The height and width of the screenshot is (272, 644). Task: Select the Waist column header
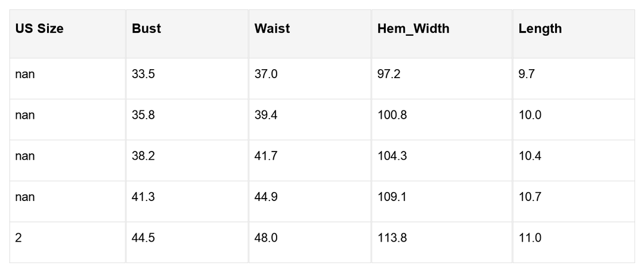click(x=272, y=29)
